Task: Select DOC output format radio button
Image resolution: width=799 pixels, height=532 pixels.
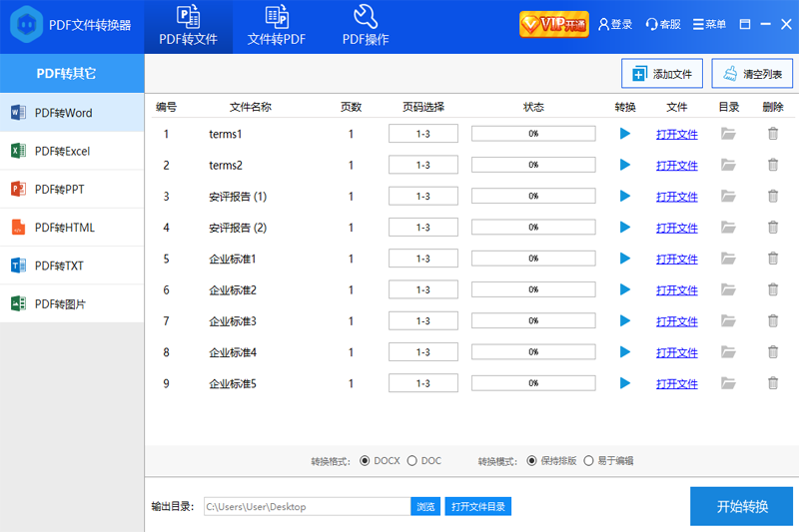Action: coord(412,461)
